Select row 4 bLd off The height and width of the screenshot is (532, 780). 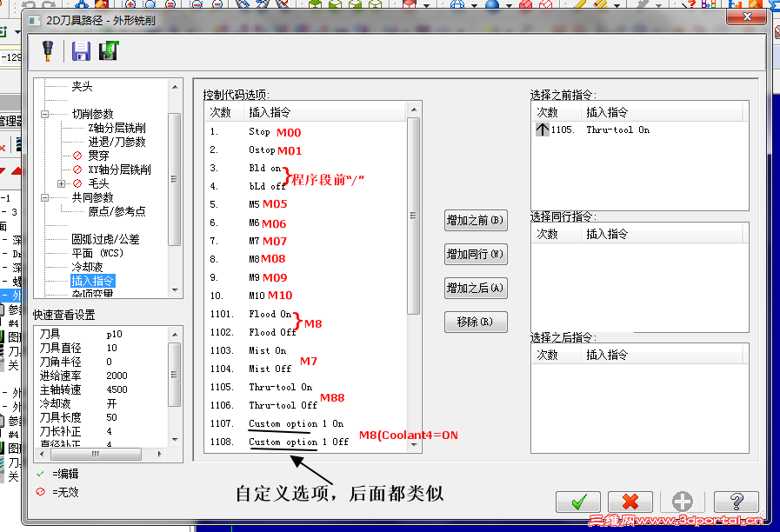pyautogui.click(x=305, y=186)
